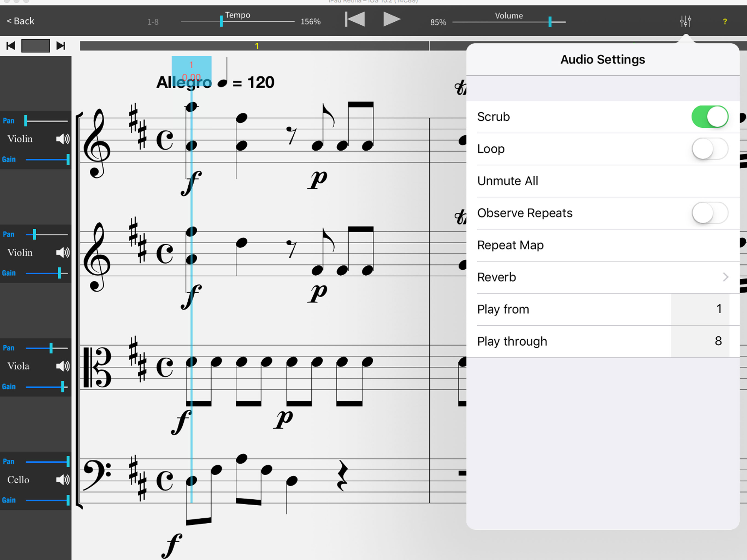The height and width of the screenshot is (560, 747).
Task: Click the Tempo slider handle
Action: [x=221, y=21]
